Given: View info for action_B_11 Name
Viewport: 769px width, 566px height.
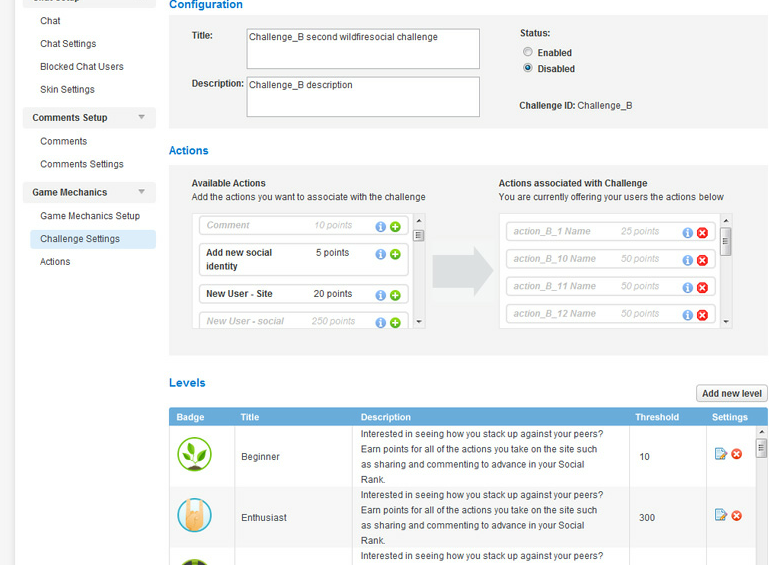Looking at the screenshot, I should (x=688, y=287).
